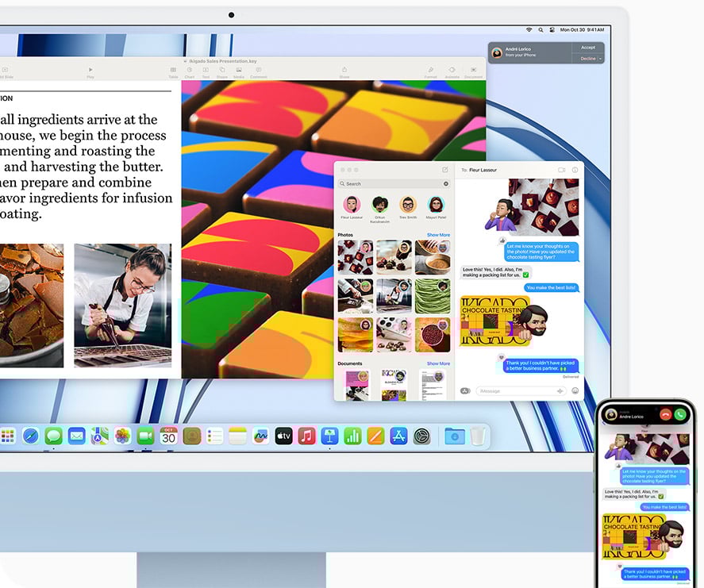Open the apps button beside the iMessage field

[464, 389]
